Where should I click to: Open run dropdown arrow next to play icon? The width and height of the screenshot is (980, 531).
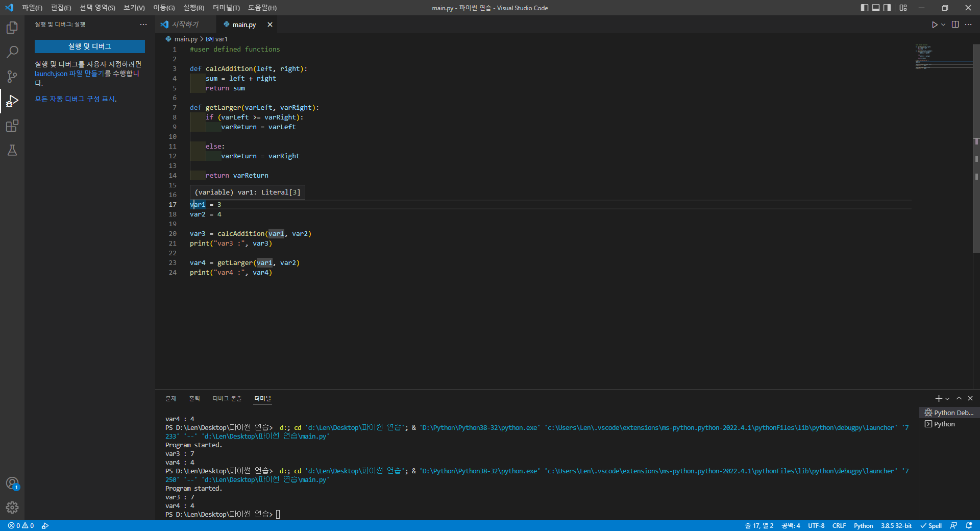(x=943, y=25)
